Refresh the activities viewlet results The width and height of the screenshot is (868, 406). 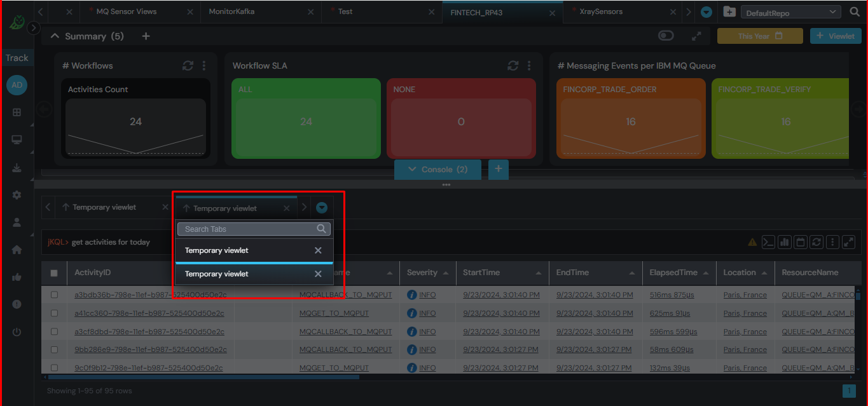[816, 242]
